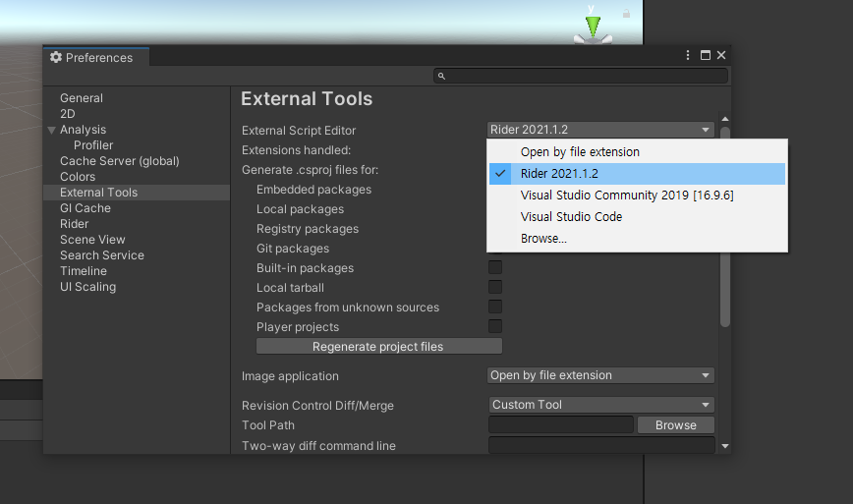Image resolution: width=853 pixels, height=504 pixels.
Task: Select Timeline preferences
Action: tap(84, 271)
